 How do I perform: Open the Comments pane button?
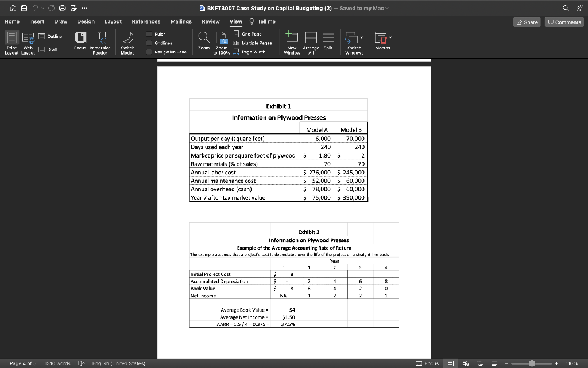[564, 22]
